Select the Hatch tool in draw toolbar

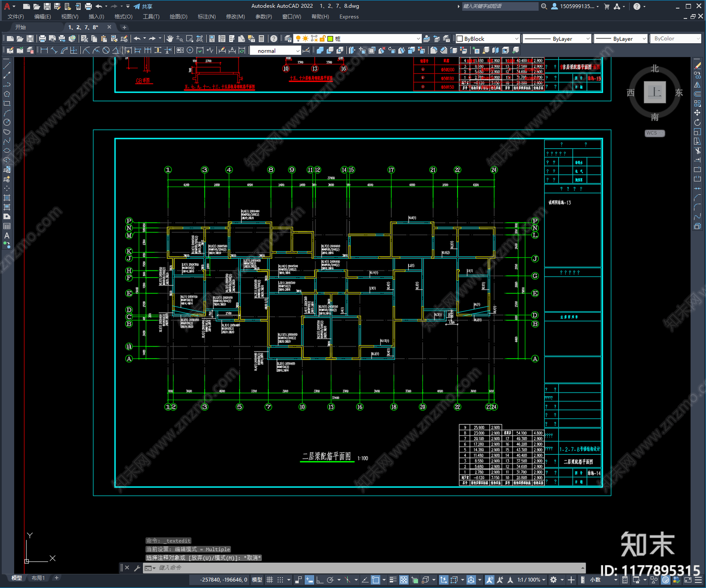[7, 198]
